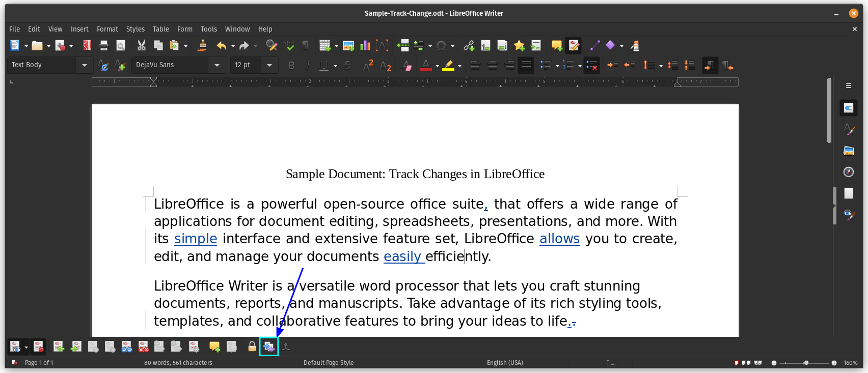Click Page 1 of 1 in status bar
The width and height of the screenshot is (868, 373).
[x=39, y=363]
